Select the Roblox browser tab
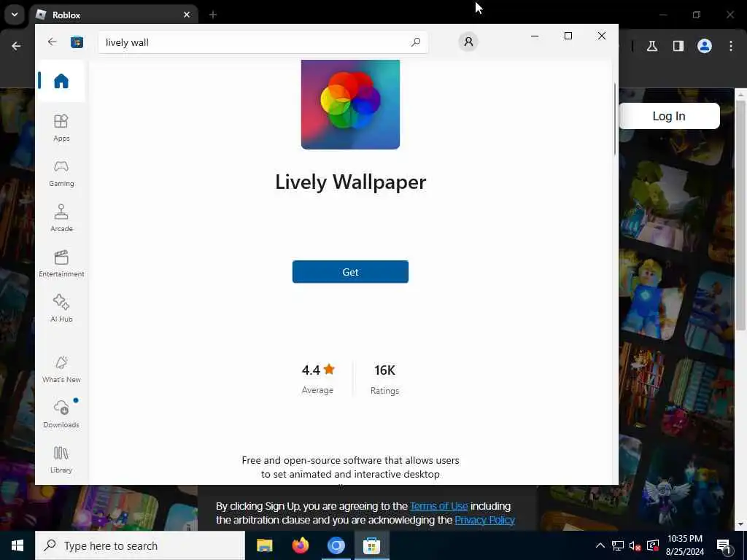This screenshot has width=747, height=560. [115, 15]
